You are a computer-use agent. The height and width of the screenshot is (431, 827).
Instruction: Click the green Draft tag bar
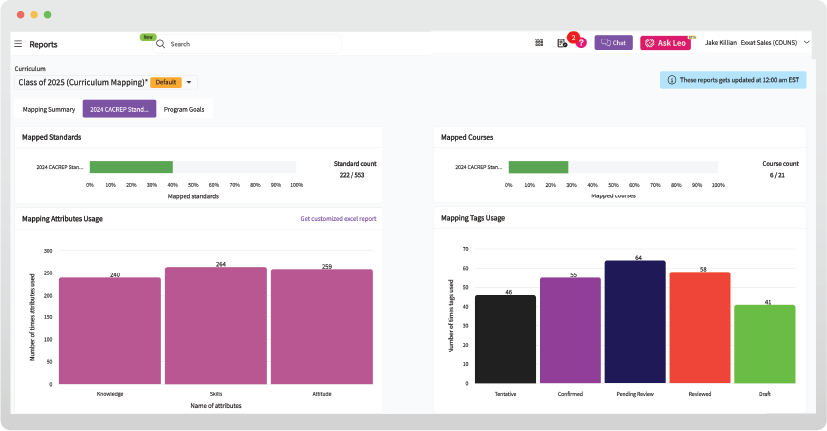(x=765, y=344)
